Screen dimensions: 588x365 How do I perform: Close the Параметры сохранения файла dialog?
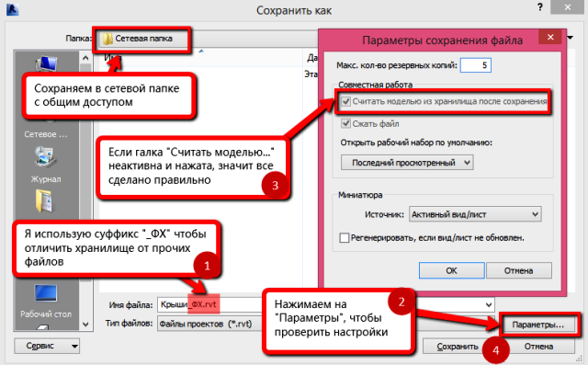pyautogui.click(x=550, y=37)
